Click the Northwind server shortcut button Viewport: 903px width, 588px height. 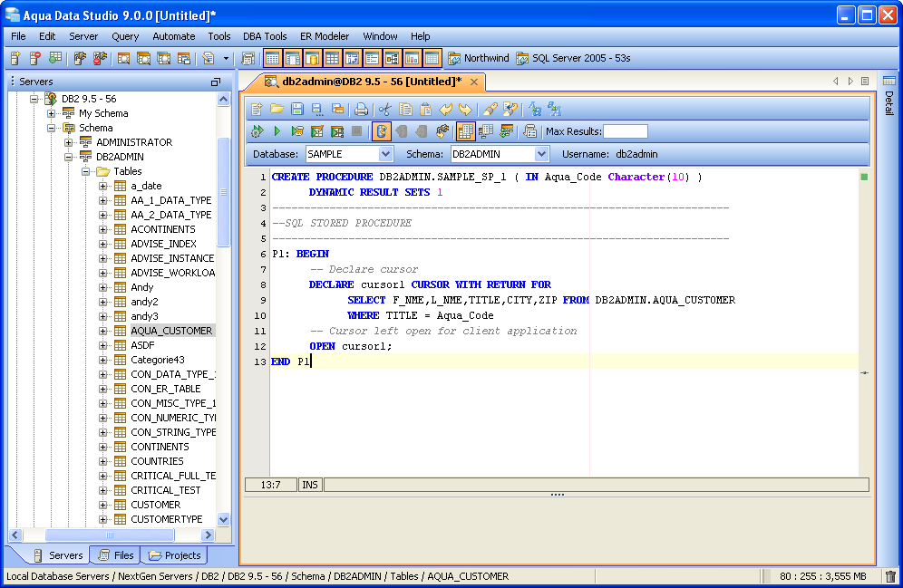(x=479, y=58)
